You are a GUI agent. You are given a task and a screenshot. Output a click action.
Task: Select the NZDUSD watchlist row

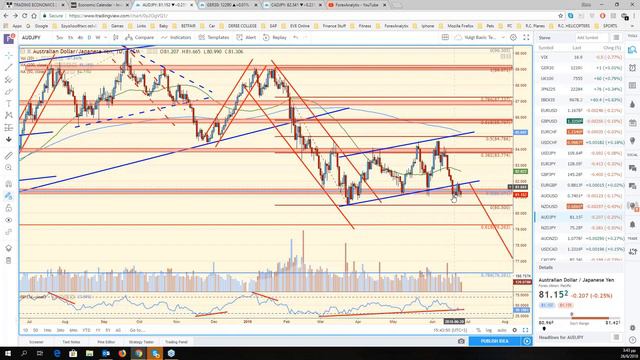(580, 207)
